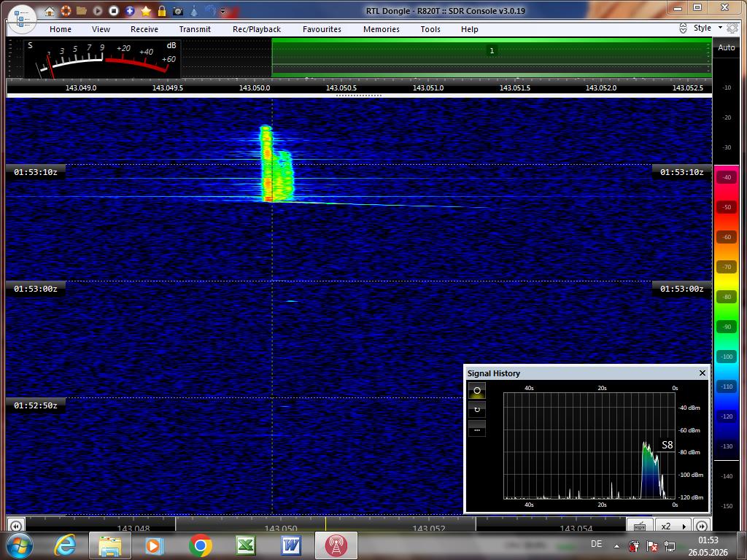Click the circle record icon in Signal History

click(477, 391)
